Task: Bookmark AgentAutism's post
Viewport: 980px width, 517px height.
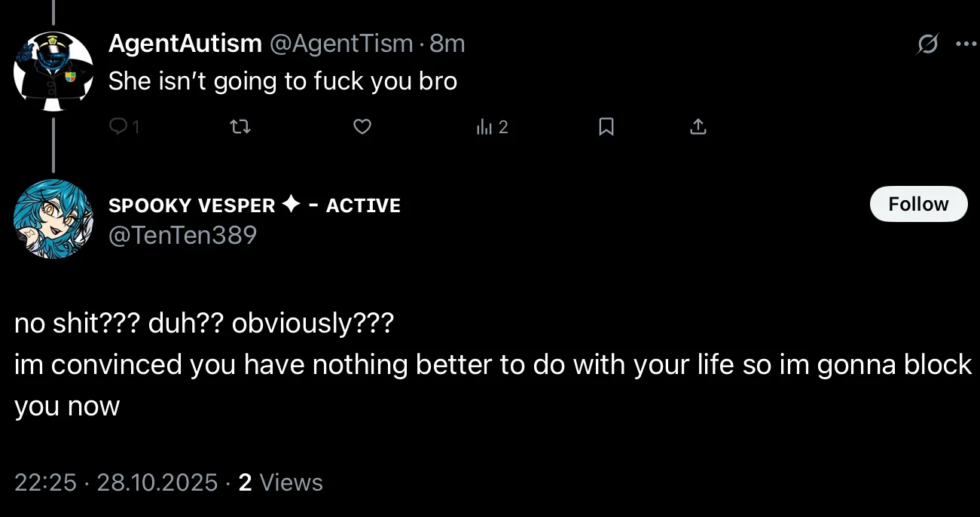Action: click(606, 127)
